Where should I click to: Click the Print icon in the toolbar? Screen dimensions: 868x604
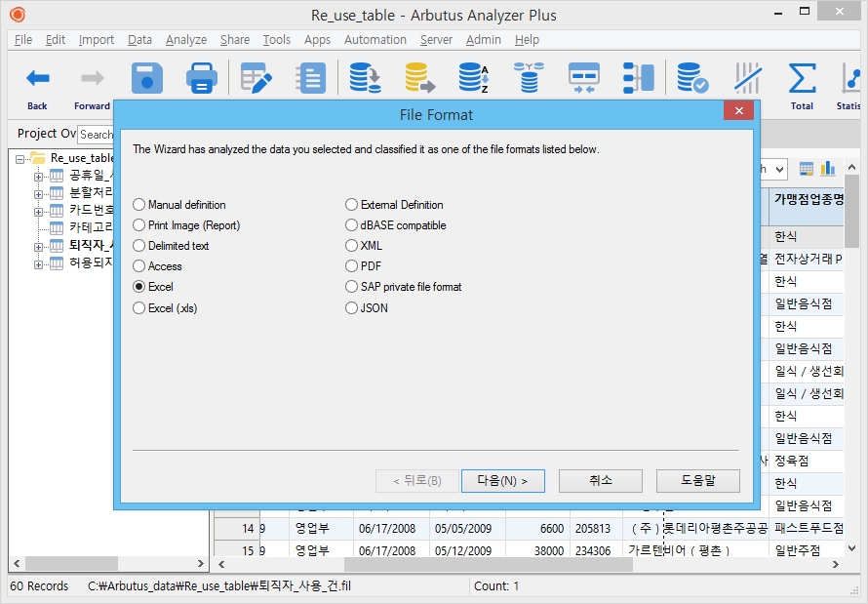(202, 78)
